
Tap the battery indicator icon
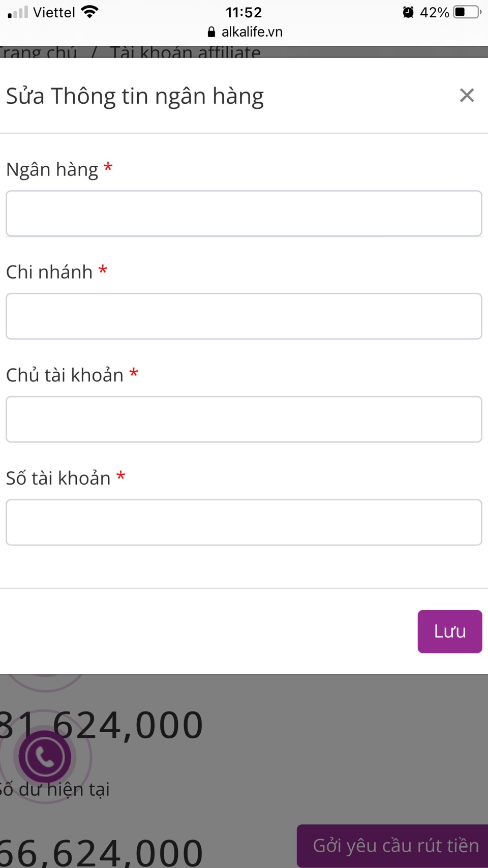467,12
